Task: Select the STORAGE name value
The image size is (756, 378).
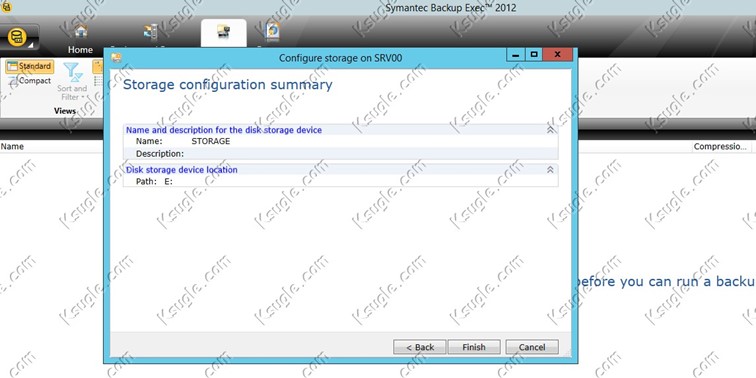Action: (211, 141)
